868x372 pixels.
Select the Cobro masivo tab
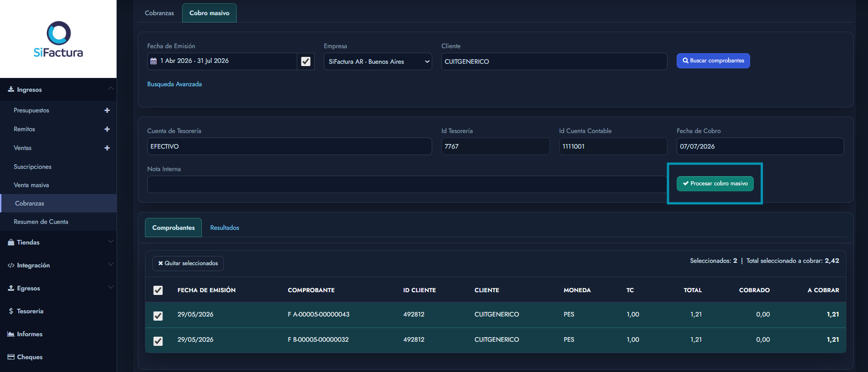click(x=209, y=13)
